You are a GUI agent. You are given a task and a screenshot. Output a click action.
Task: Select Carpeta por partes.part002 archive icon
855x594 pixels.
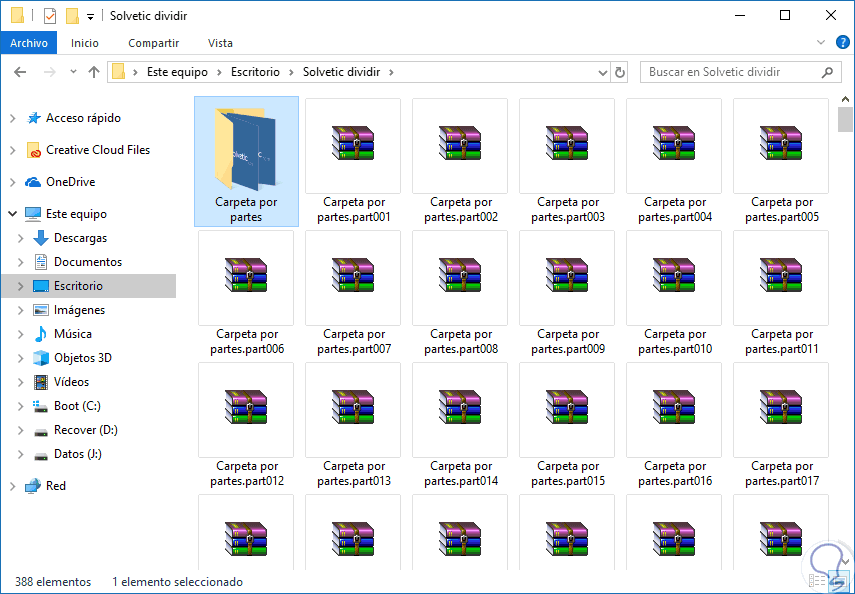460,143
